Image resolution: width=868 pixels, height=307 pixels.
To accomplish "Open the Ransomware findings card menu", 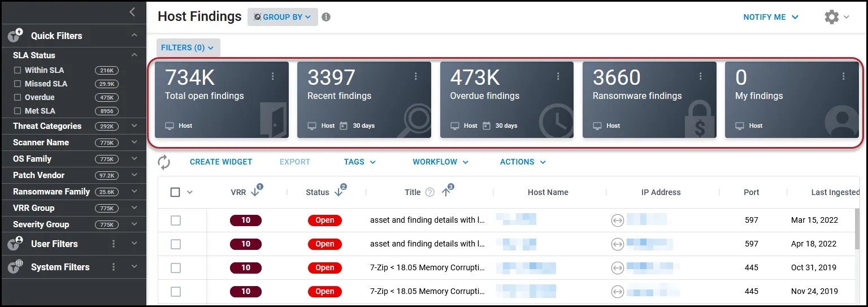I will 701,76.
